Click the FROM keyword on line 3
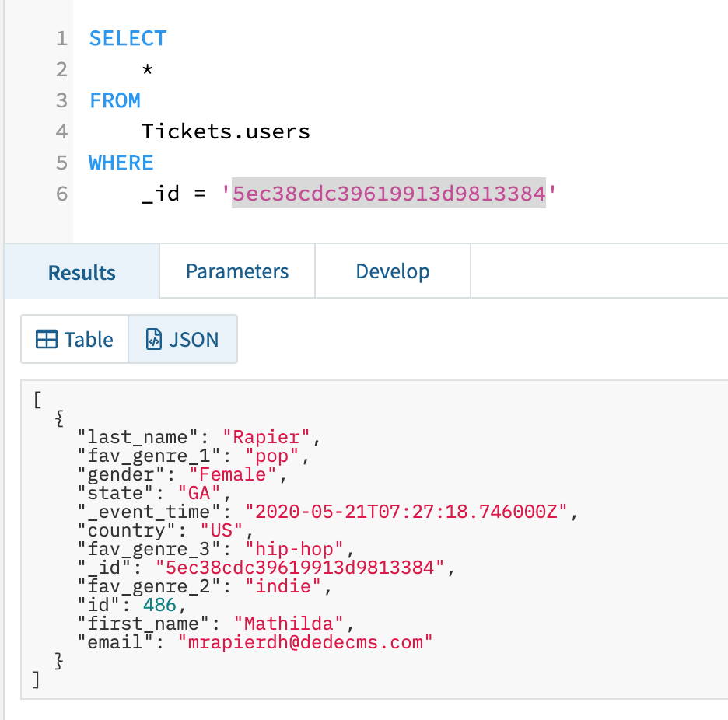 (x=114, y=100)
